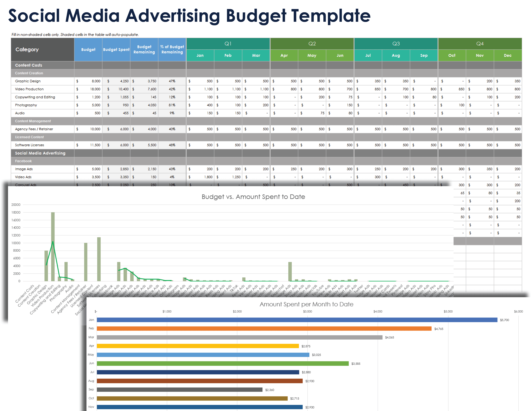The width and height of the screenshot is (532, 411).
Task: Select the Content Costs section row
Action: [266, 65]
